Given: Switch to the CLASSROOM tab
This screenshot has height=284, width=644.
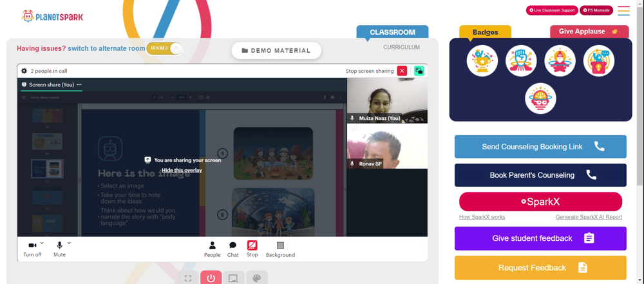Looking at the screenshot, I should click(x=392, y=32).
